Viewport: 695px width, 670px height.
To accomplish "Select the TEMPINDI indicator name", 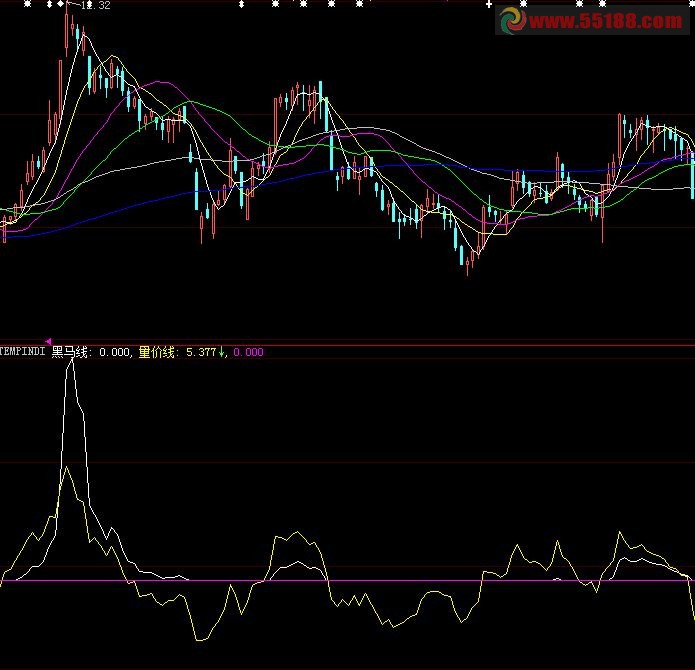I will [x=22, y=352].
